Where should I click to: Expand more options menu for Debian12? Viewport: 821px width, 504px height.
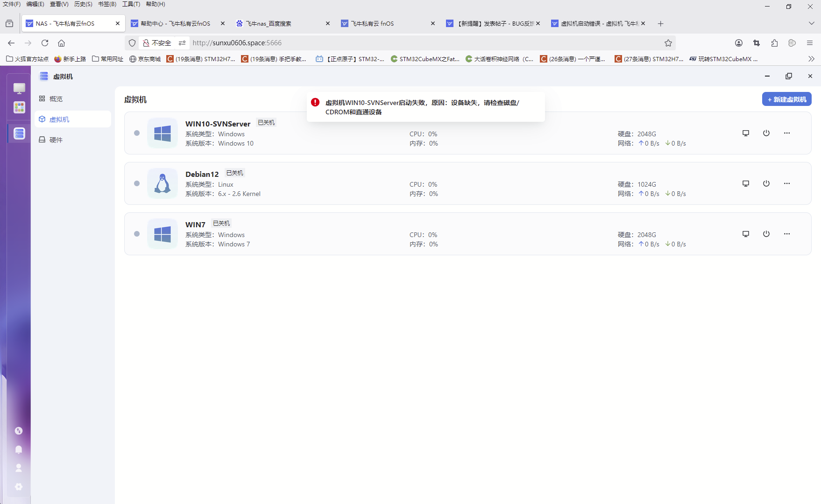tap(787, 183)
